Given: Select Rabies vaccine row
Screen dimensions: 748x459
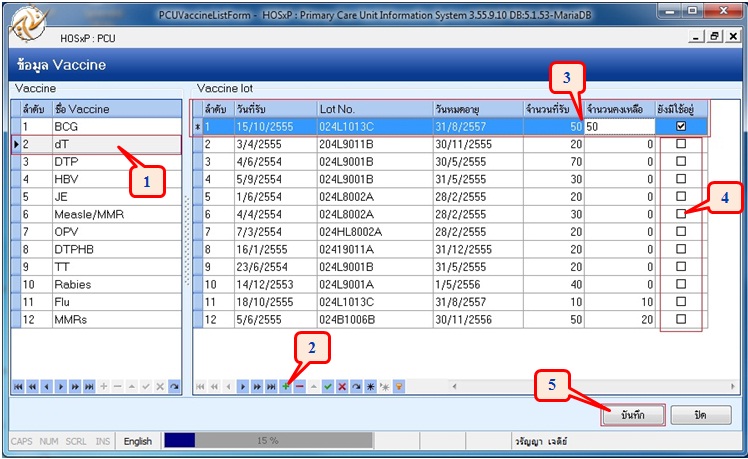Looking at the screenshot, I should click(x=96, y=284).
